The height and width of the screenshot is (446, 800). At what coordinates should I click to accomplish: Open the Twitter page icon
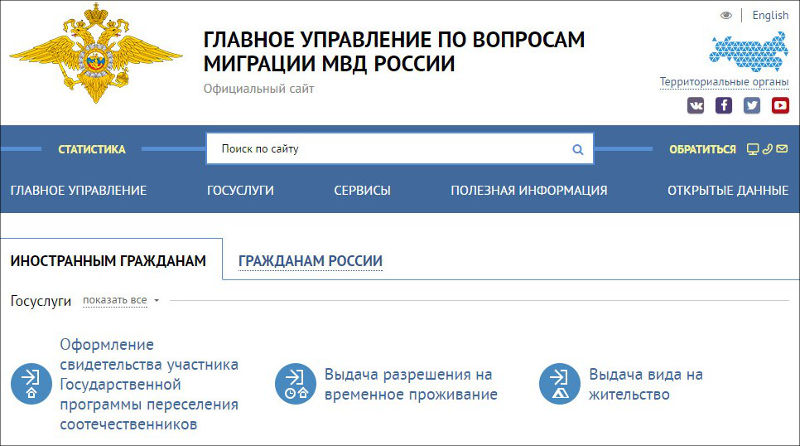pos(752,106)
